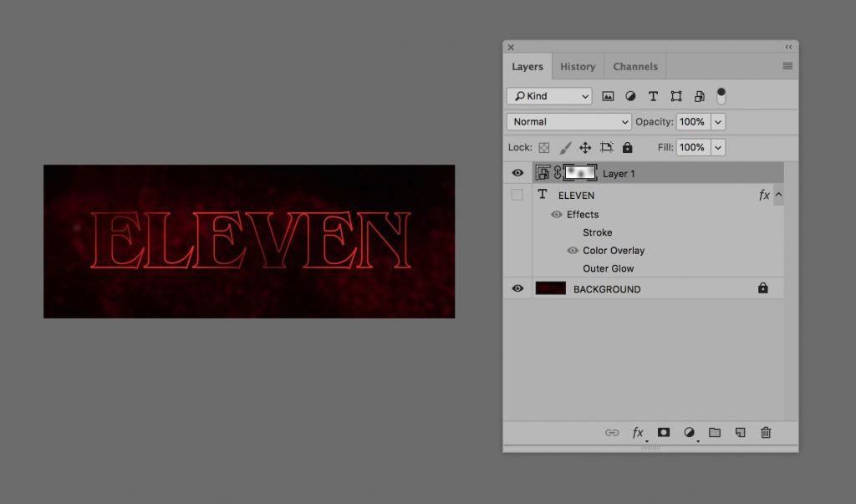Lock image pixels brush icon
The image size is (856, 504).
coord(565,147)
